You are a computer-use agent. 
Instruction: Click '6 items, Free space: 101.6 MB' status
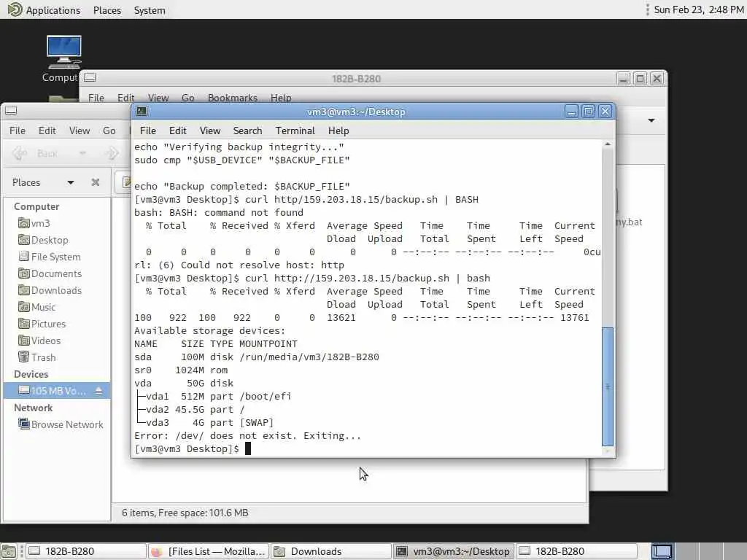pos(185,513)
